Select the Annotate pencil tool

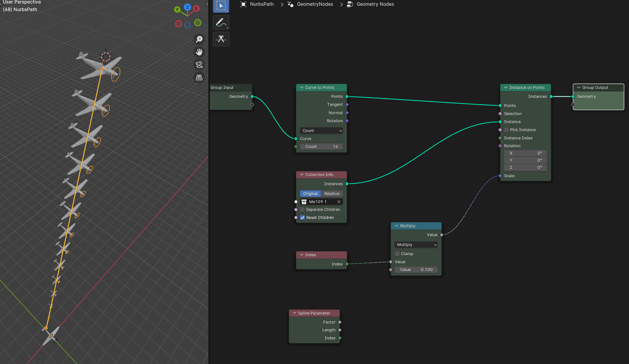(x=221, y=22)
